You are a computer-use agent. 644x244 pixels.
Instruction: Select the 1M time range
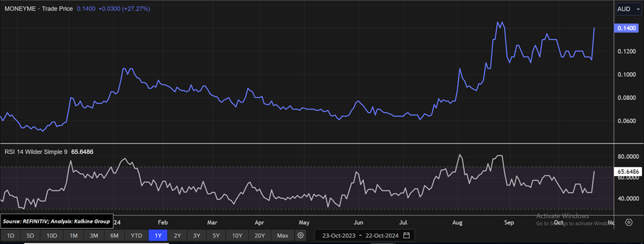point(73,236)
